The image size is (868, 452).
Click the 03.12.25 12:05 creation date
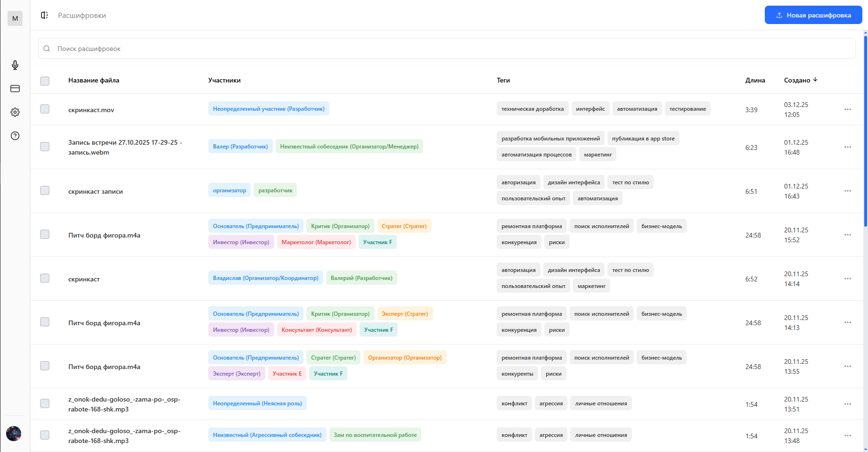tap(796, 109)
